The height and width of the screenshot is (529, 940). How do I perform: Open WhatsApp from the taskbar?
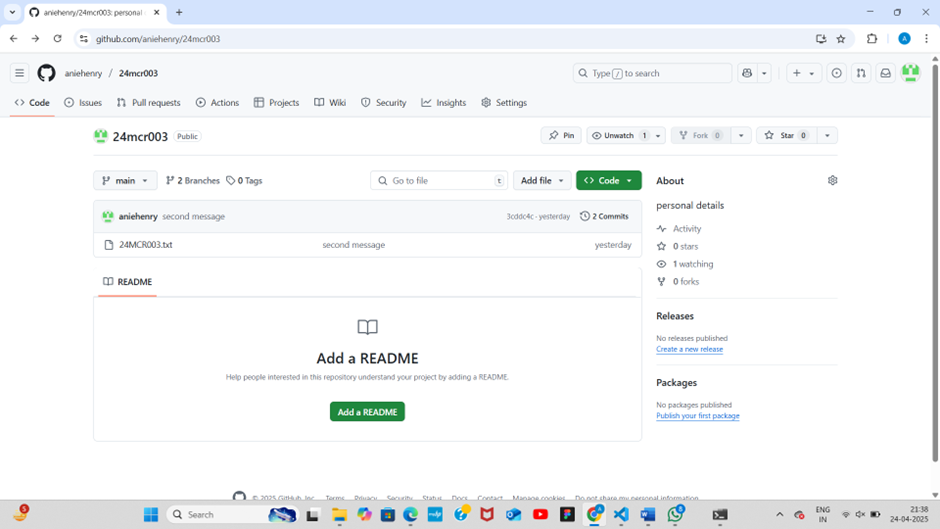pos(675,515)
